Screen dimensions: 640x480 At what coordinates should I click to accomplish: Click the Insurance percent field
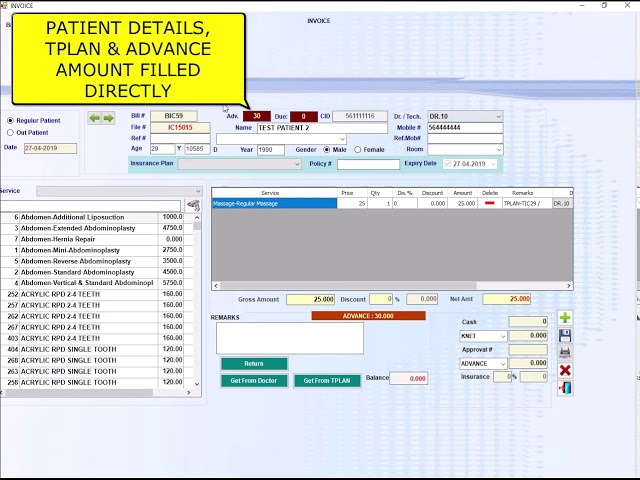pos(502,377)
